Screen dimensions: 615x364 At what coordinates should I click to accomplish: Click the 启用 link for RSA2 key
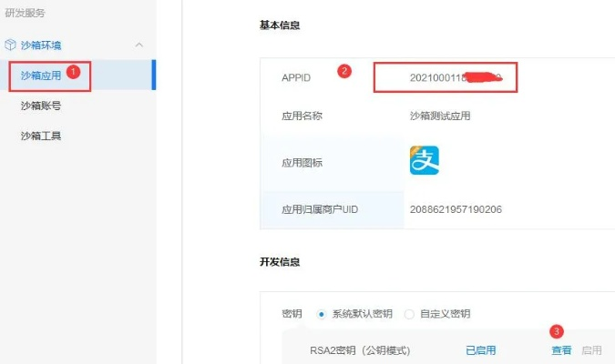tap(591, 349)
